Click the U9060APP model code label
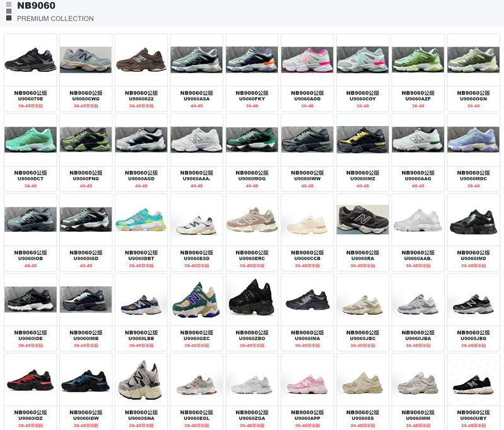The height and width of the screenshot is (430, 504). click(307, 419)
